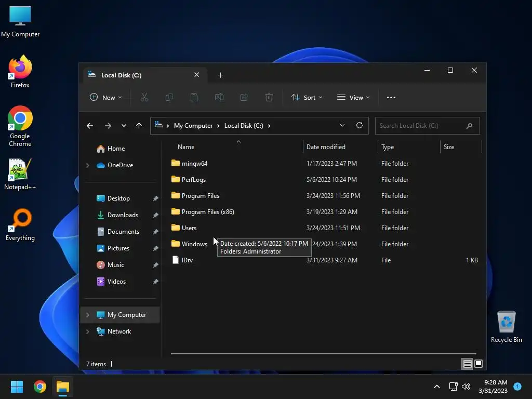Click My Computer breadcrumb in address bar
The width and height of the screenshot is (532, 399).
point(193,126)
